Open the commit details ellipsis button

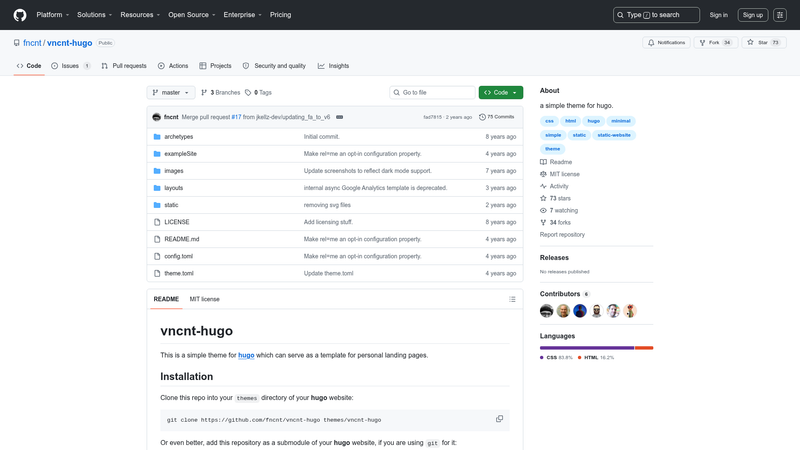[339, 117]
